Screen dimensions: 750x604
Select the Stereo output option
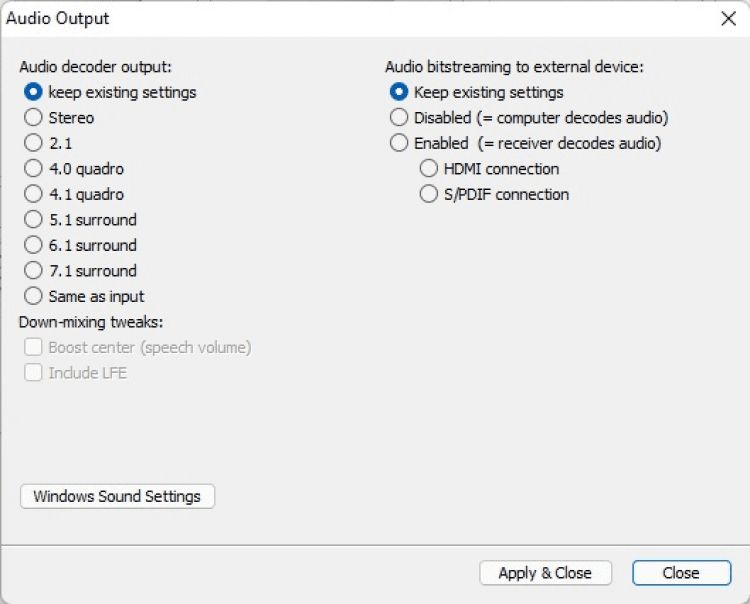tap(33, 118)
